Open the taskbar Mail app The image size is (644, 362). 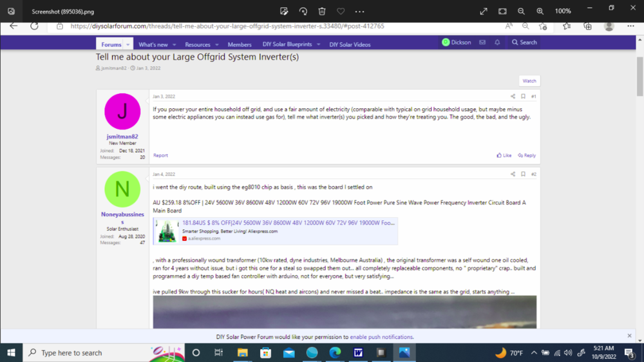pyautogui.click(x=289, y=352)
